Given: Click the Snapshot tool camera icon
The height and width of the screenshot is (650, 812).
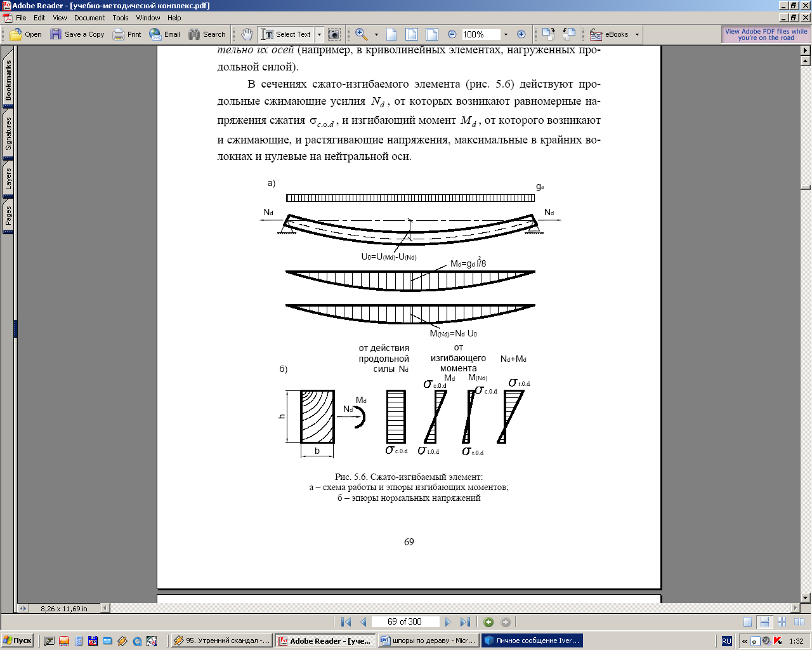Looking at the screenshot, I should (334, 34).
